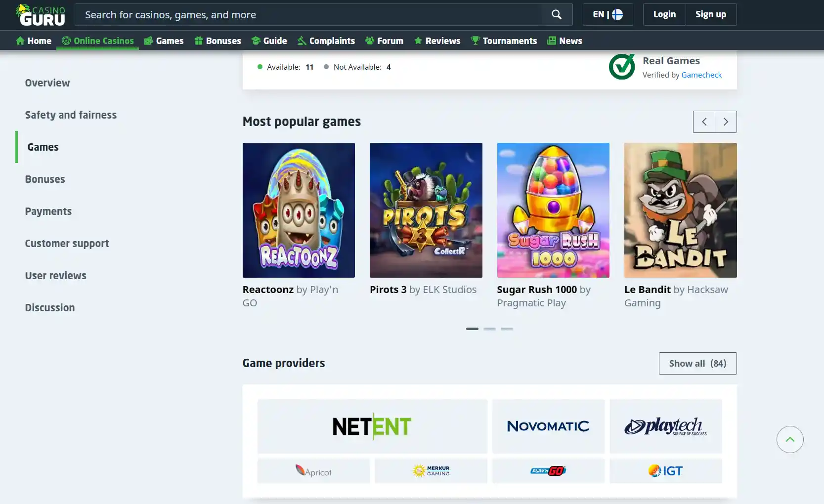Open the Pirots 3 game thumbnail
The height and width of the screenshot is (504, 824).
pyautogui.click(x=426, y=210)
